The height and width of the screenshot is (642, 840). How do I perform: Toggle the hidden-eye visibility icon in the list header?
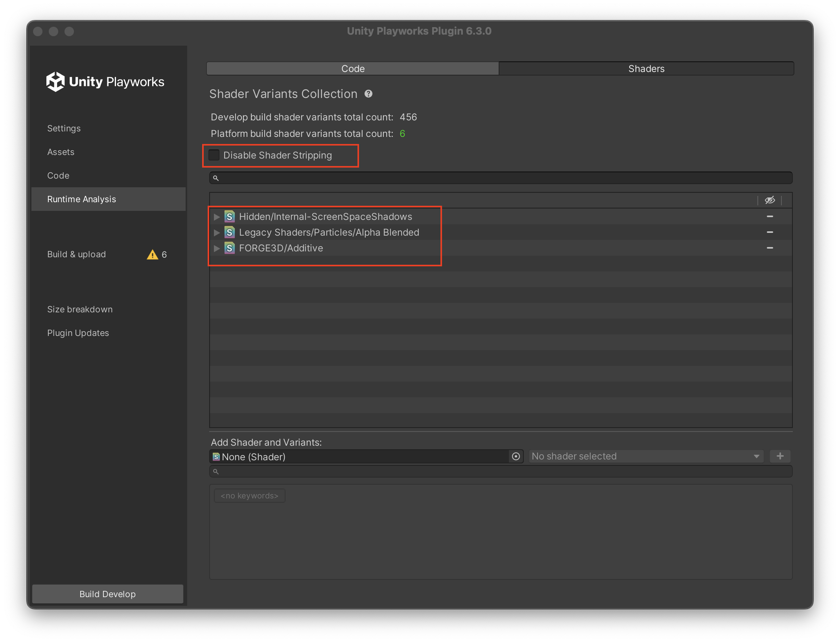[x=770, y=200]
